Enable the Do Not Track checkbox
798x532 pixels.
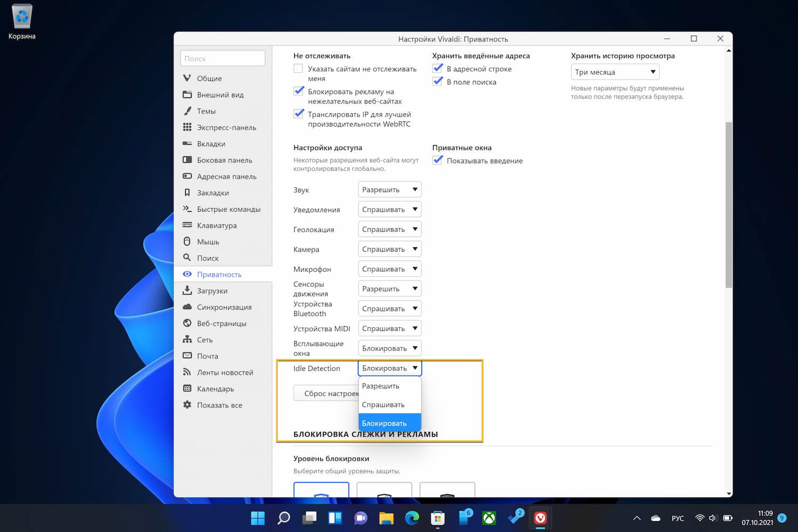[x=298, y=69]
